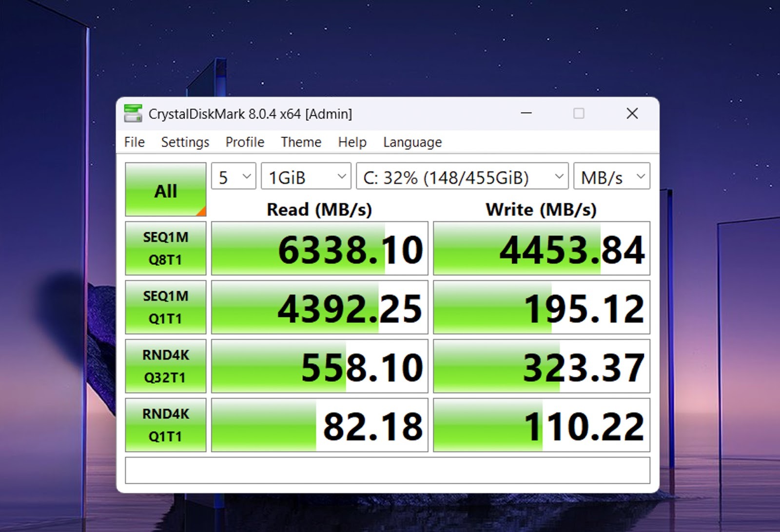Click the maximize window button
The width and height of the screenshot is (780, 532).
[x=579, y=114]
